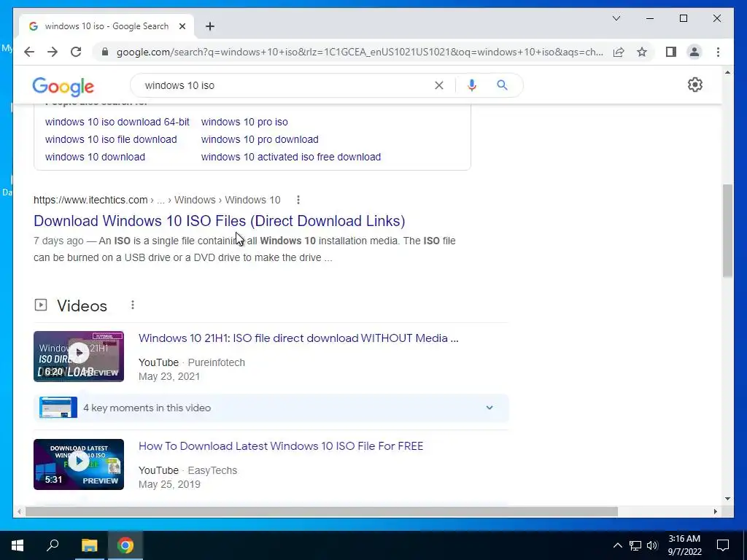Open the Windows Start menu
This screenshot has height=560, width=747.
click(x=18, y=545)
